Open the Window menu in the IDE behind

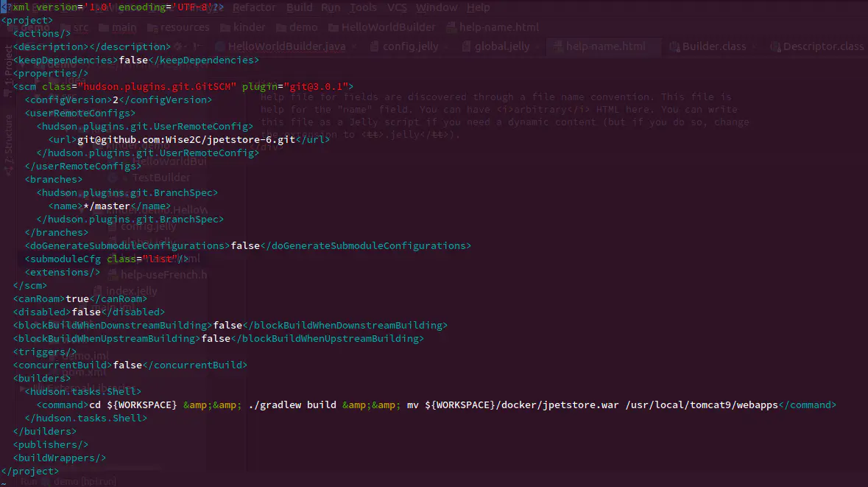click(x=437, y=7)
